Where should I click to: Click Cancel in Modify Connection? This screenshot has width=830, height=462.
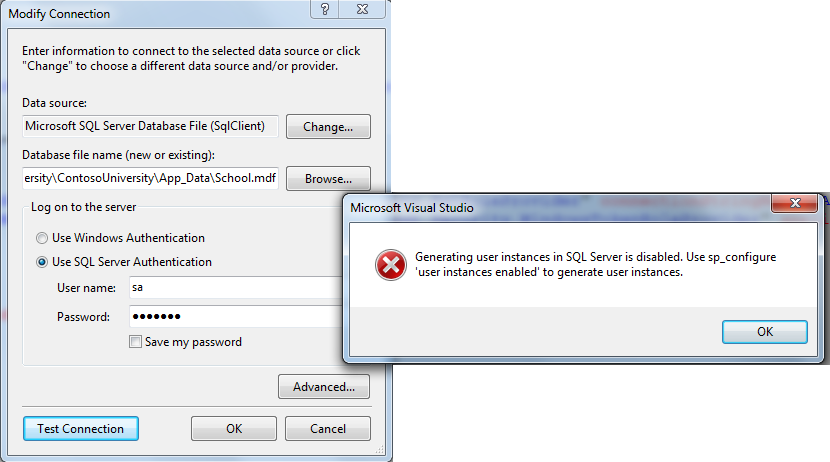(x=328, y=429)
